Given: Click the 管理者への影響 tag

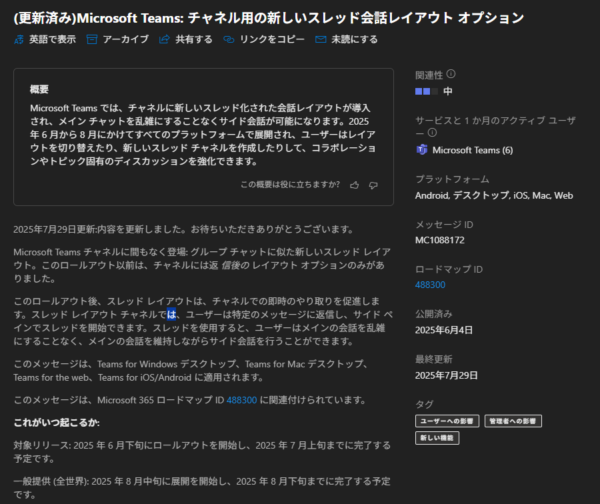Looking at the screenshot, I should pos(513,421).
